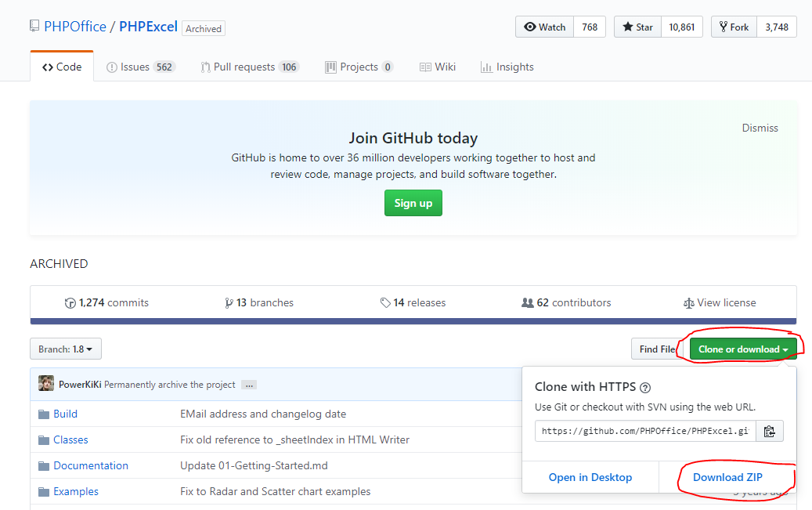
Task: Star the PHPExcel repository
Action: click(x=638, y=27)
